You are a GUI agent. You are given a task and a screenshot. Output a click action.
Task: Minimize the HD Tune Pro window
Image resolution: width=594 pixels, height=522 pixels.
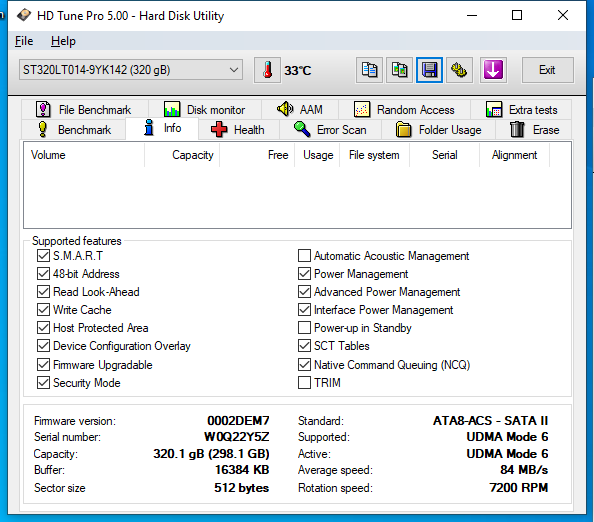[472, 16]
